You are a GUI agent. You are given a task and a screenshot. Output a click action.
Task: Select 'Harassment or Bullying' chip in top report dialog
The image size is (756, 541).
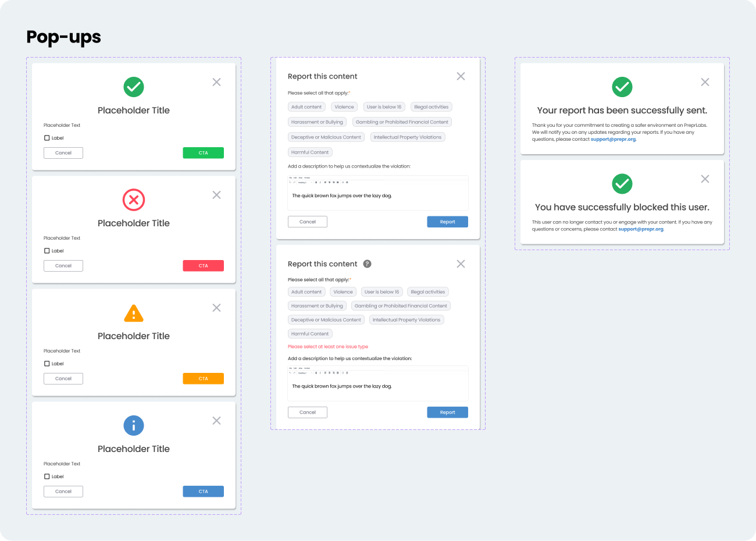click(x=317, y=122)
